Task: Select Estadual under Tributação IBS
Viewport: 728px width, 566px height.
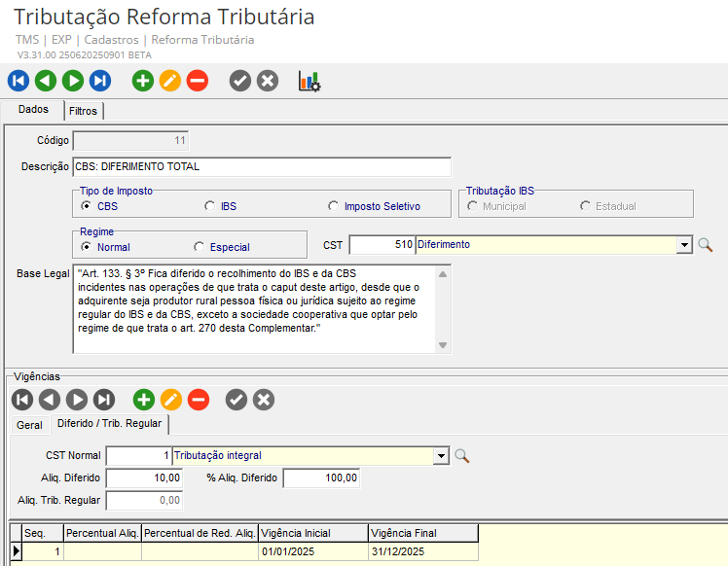Action: 586,206
